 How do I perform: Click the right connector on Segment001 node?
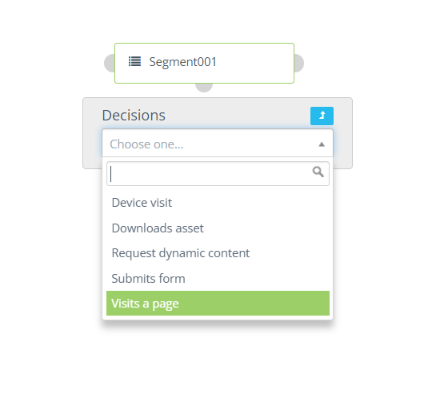tap(299, 63)
